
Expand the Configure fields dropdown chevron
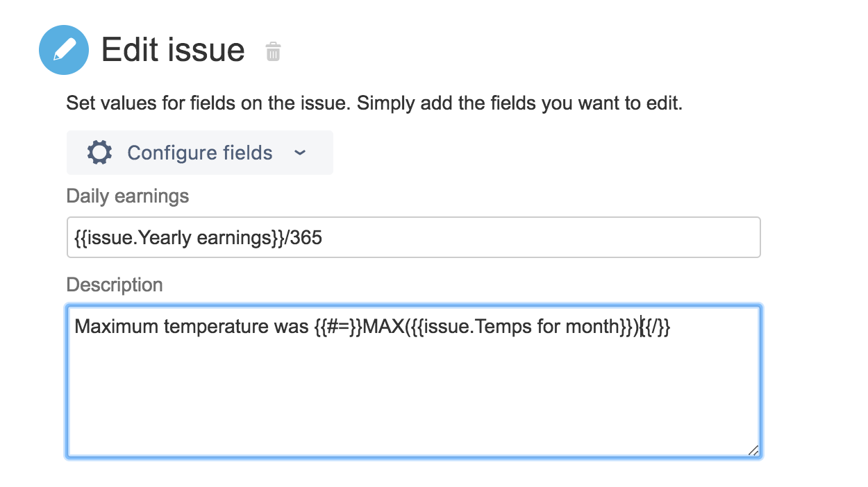(x=300, y=153)
